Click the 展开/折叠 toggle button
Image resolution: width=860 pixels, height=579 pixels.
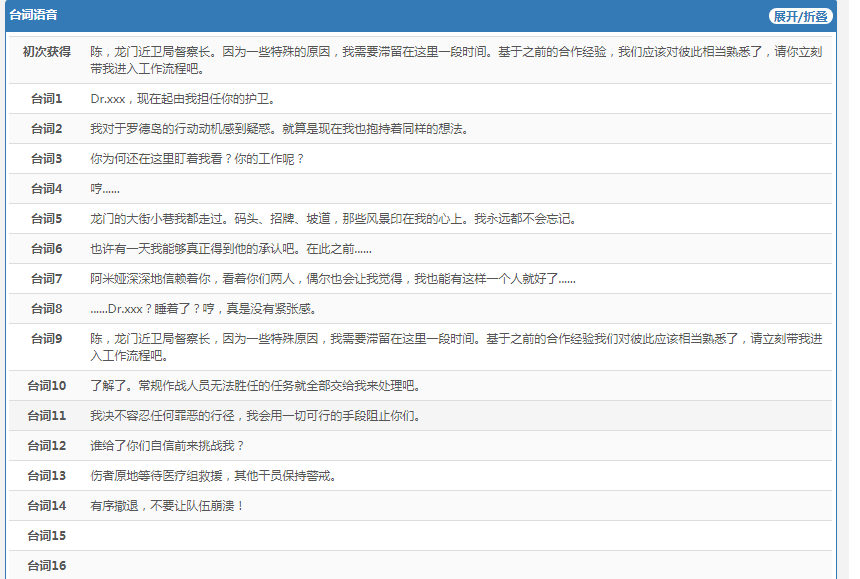point(800,16)
